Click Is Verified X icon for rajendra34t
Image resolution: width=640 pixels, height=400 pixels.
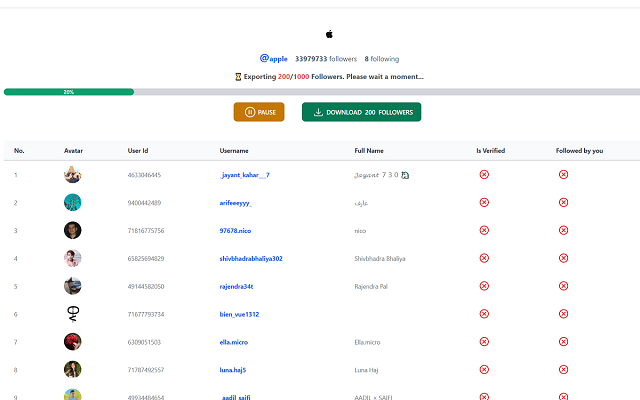click(484, 286)
